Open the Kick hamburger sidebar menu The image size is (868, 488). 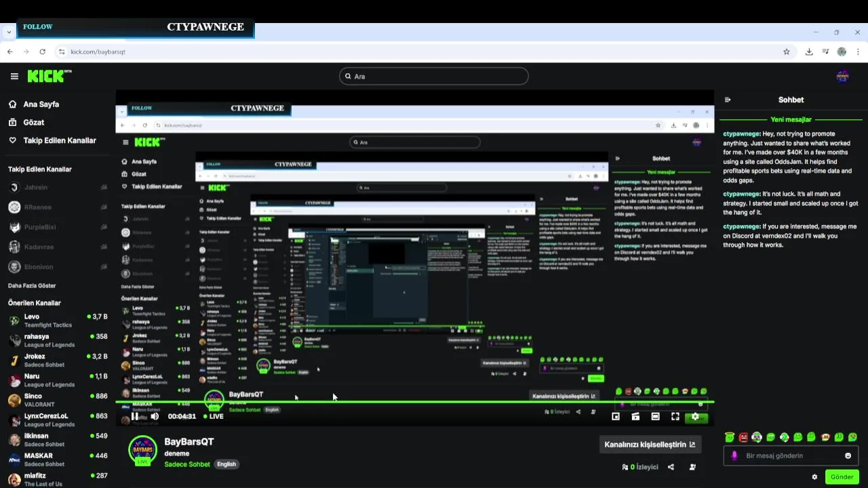click(14, 77)
